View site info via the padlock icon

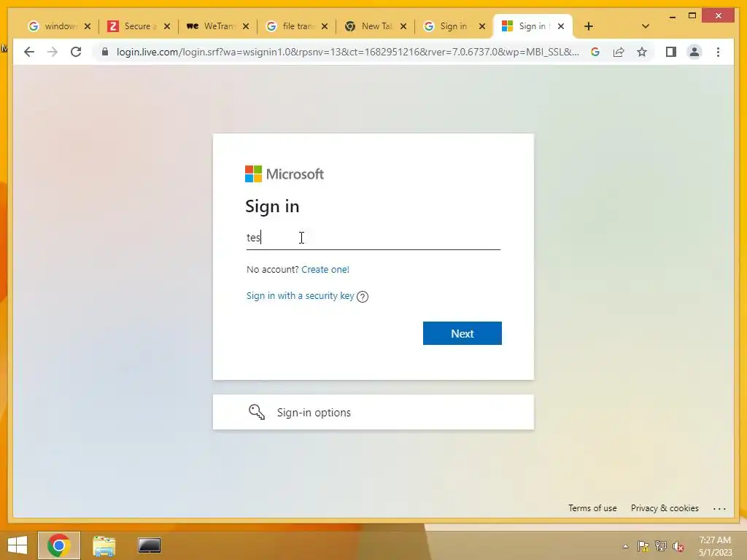[105, 52]
